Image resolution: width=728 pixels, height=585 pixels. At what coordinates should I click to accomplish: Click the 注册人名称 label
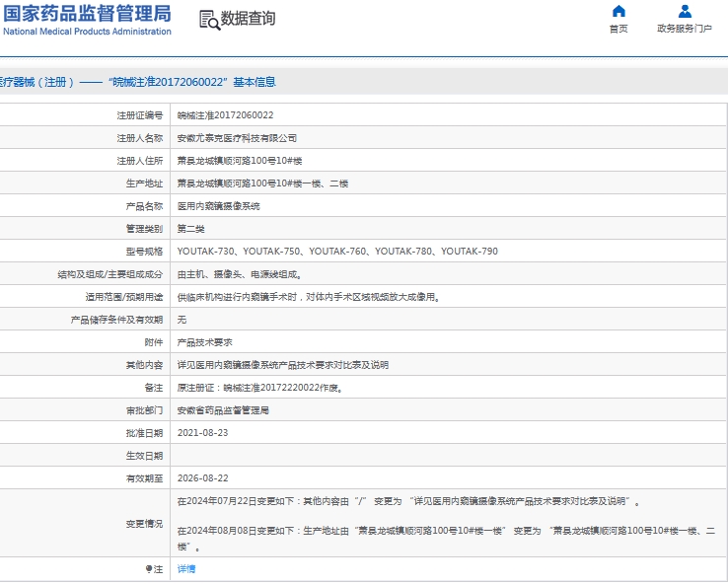(x=140, y=138)
